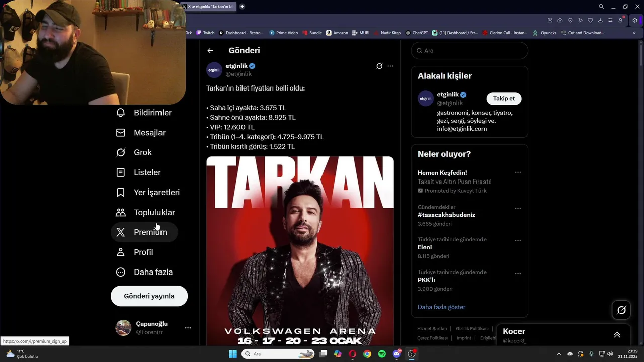Open Discord from the taskbar
644x362 pixels.
tap(397, 354)
